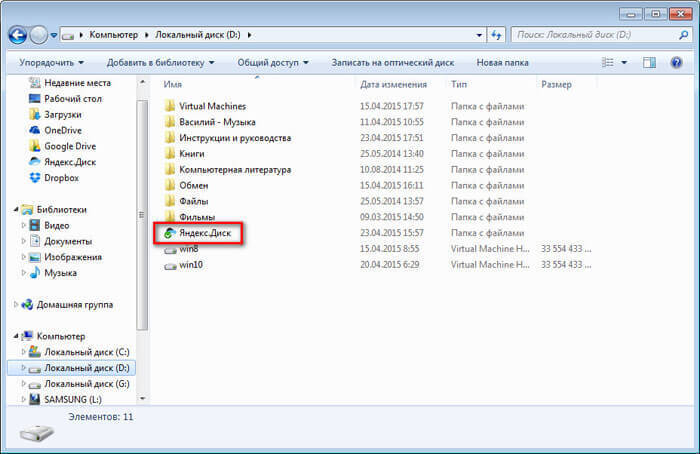
Task: Select the Домашняя группа icon
Action: (27, 304)
